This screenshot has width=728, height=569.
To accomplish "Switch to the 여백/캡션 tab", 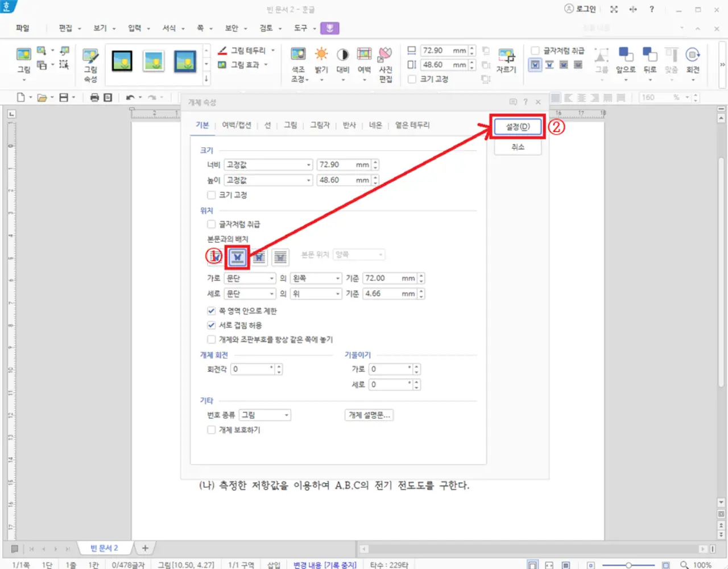I will (x=237, y=125).
